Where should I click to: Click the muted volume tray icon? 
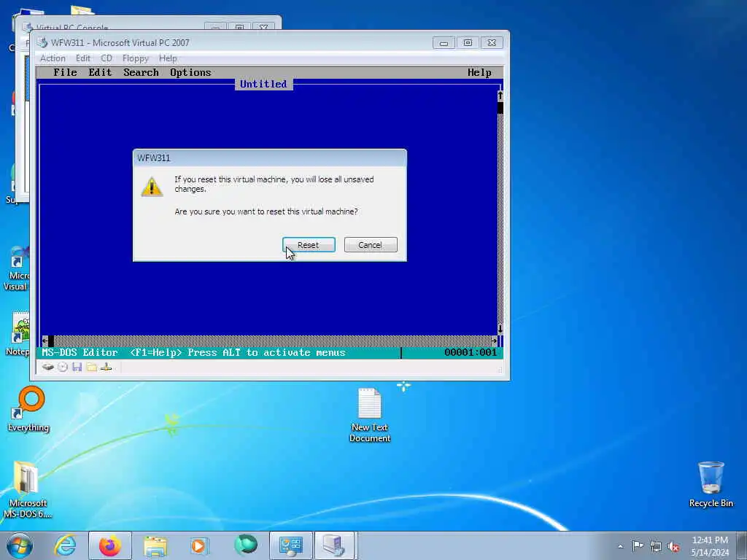(x=673, y=546)
